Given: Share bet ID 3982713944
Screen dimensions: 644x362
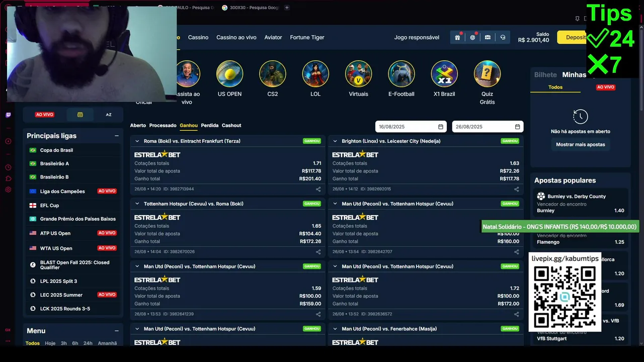Looking at the screenshot, I should [318, 189].
